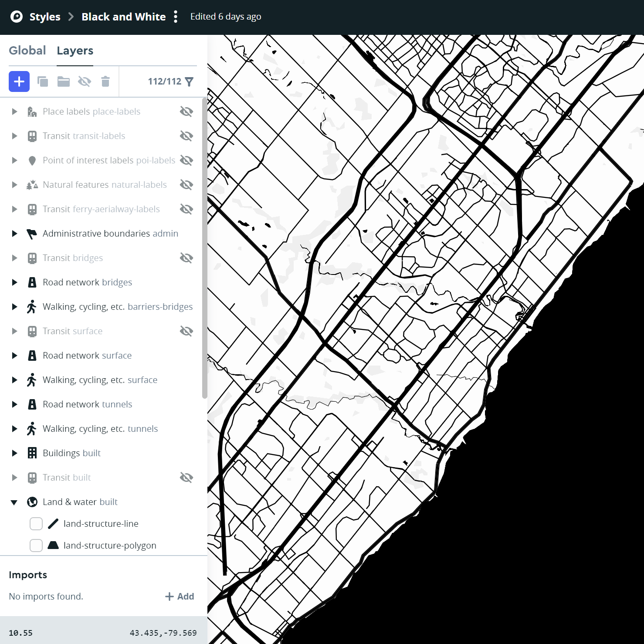Select the land-structure-polygon checkbox
Screen dimensions: 644x644
coord(36,546)
